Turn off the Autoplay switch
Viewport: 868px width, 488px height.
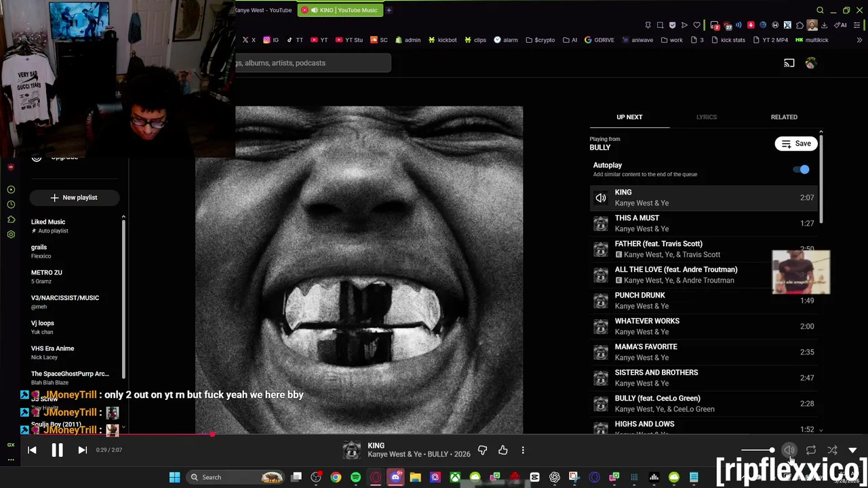(801, 169)
